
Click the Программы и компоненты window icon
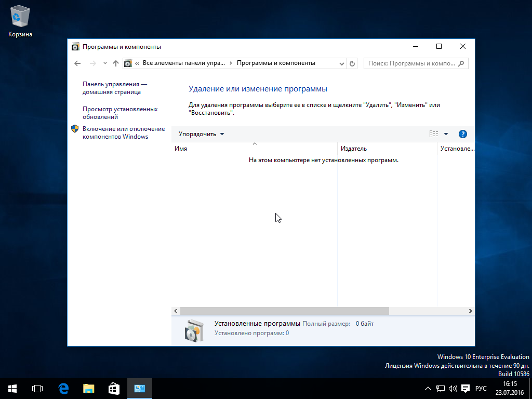pyautogui.click(x=75, y=46)
